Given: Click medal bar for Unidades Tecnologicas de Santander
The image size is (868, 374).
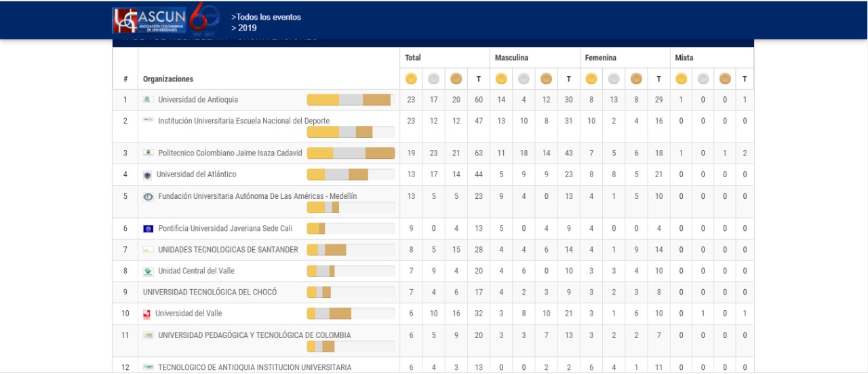Looking at the screenshot, I should pos(351,250).
